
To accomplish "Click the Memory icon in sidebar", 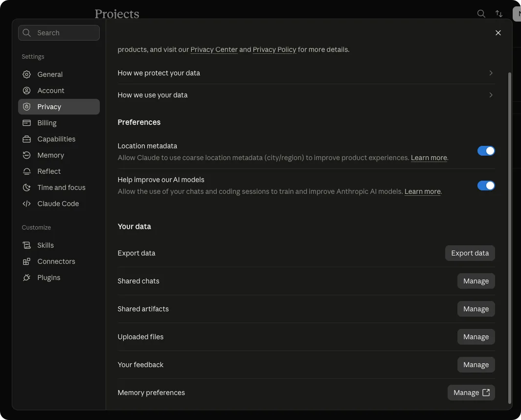I will 26,155.
